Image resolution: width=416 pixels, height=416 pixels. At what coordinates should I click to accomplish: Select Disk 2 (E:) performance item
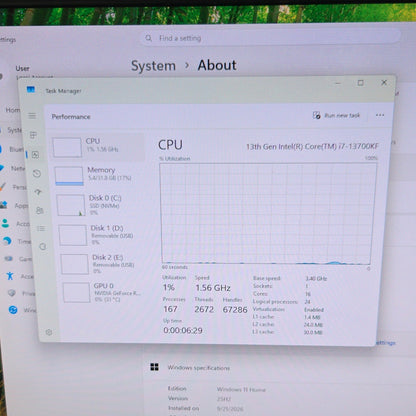click(x=103, y=264)
